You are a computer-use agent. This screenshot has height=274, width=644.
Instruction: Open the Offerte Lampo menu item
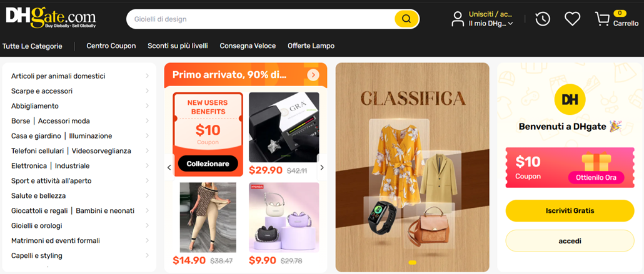click(311, 46)
